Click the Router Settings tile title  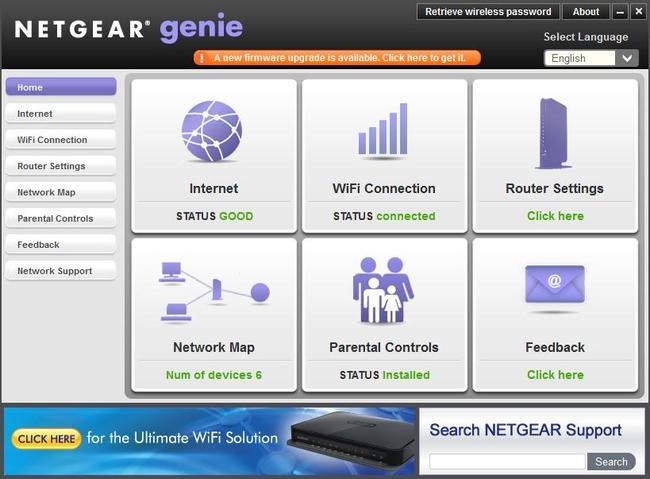pos(554,188)
